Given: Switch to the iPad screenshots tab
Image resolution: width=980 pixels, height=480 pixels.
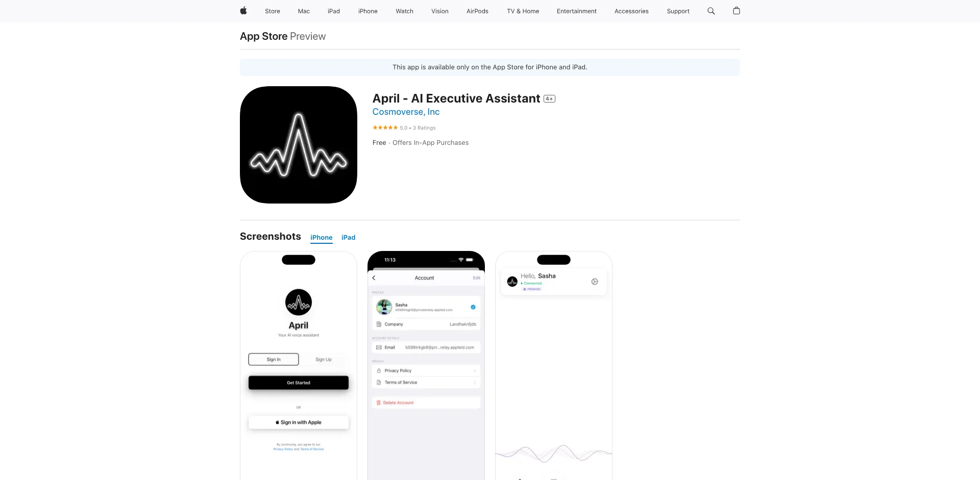Looking at the screenshot, I should click(348, 238).
